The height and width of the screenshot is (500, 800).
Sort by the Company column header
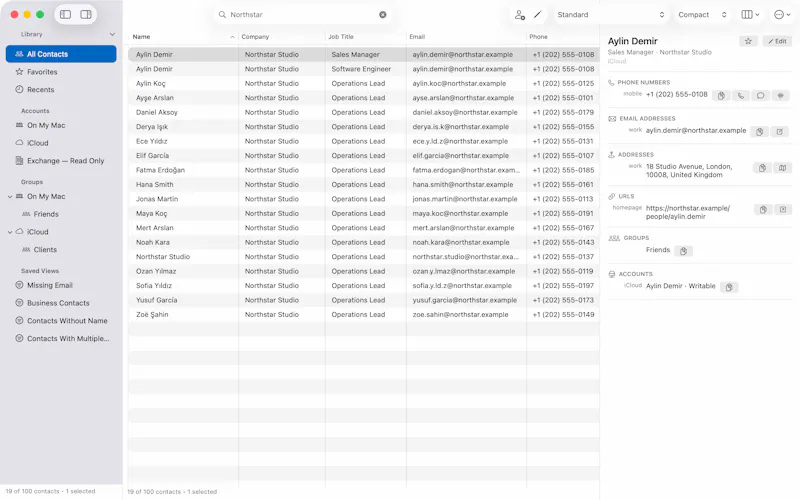click(x=282, y=37)
